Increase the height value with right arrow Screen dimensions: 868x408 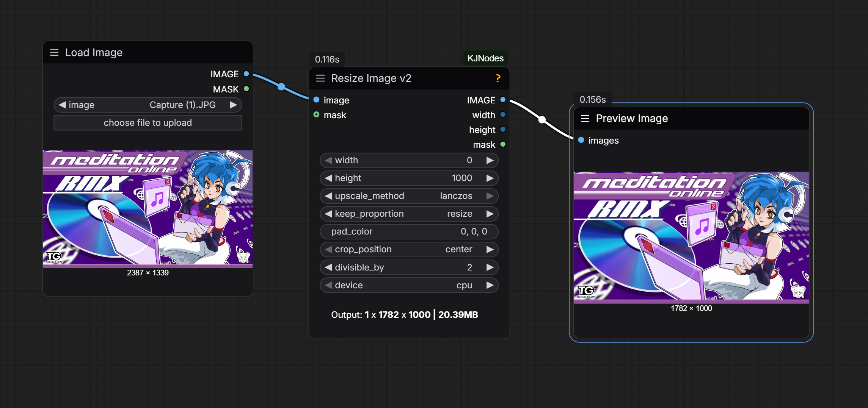coord(490,178)
